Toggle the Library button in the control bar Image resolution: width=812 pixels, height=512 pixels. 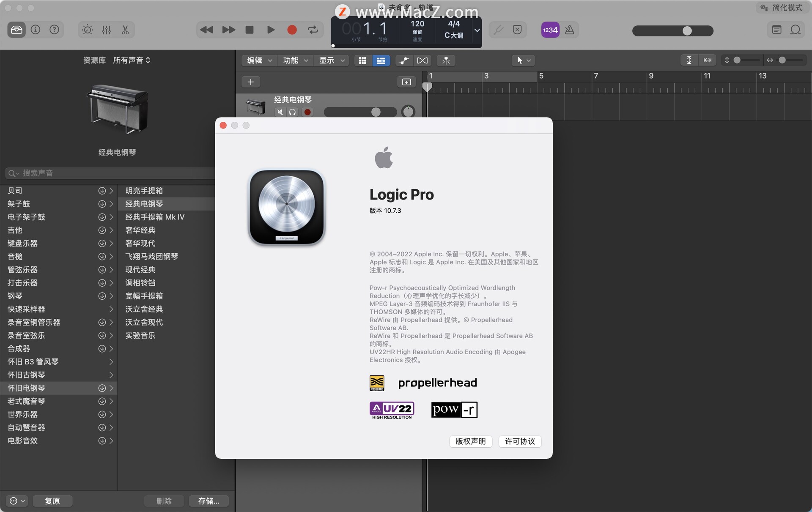coord(16,30)
